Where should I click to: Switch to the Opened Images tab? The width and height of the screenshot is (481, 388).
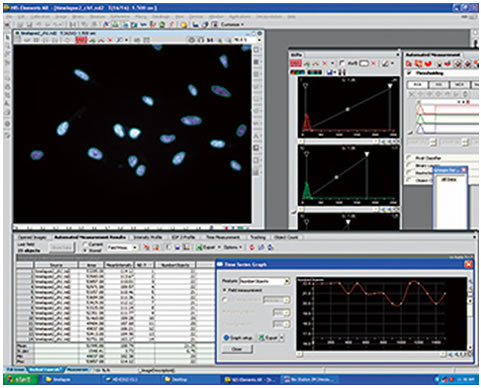(32, 237)
